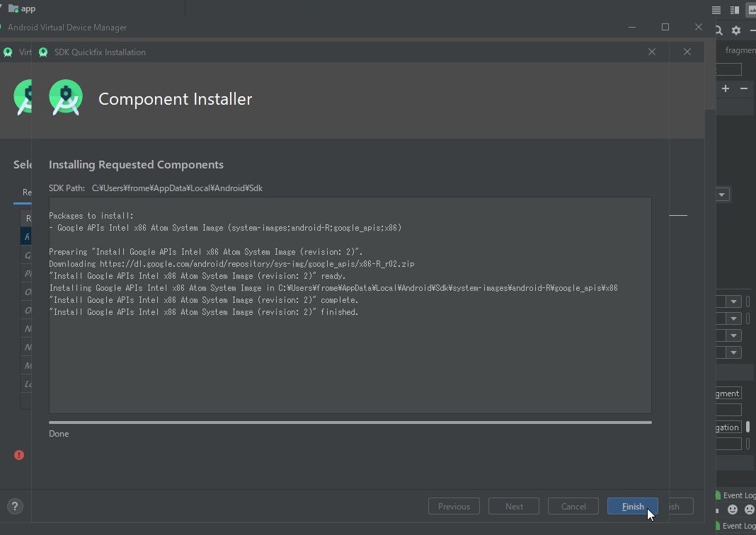Screen dimensions: 756x535
Task: Click the Component Installer Android robot icon
Action: coord(65,97)
